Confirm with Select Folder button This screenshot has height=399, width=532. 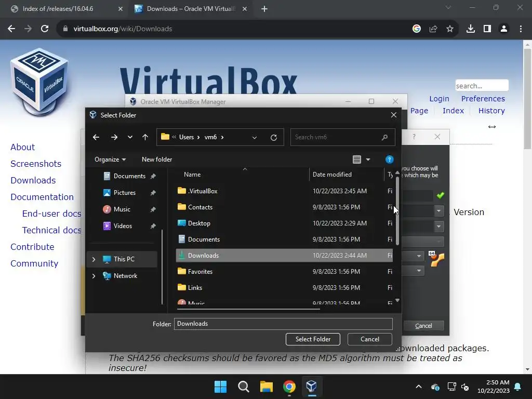313,339
